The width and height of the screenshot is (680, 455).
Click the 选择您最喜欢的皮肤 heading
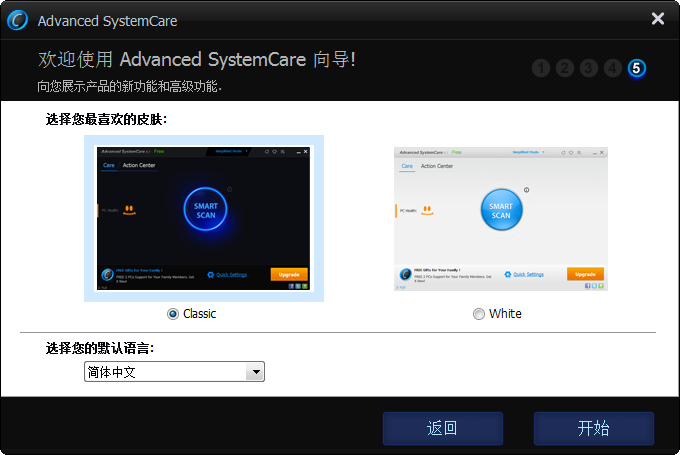pos(106,119)
